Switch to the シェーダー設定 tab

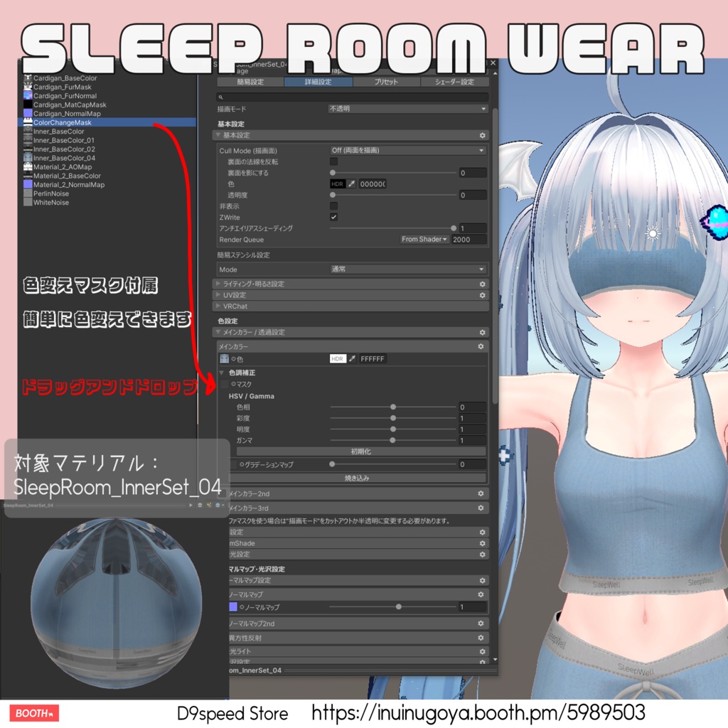455,82
